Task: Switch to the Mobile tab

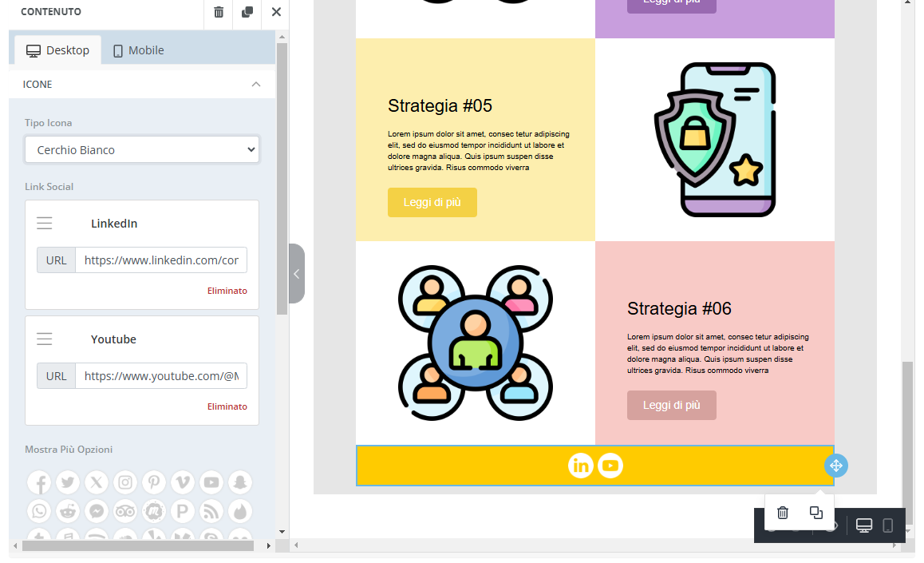Action: pyautogui.click(x=138, y=50)
